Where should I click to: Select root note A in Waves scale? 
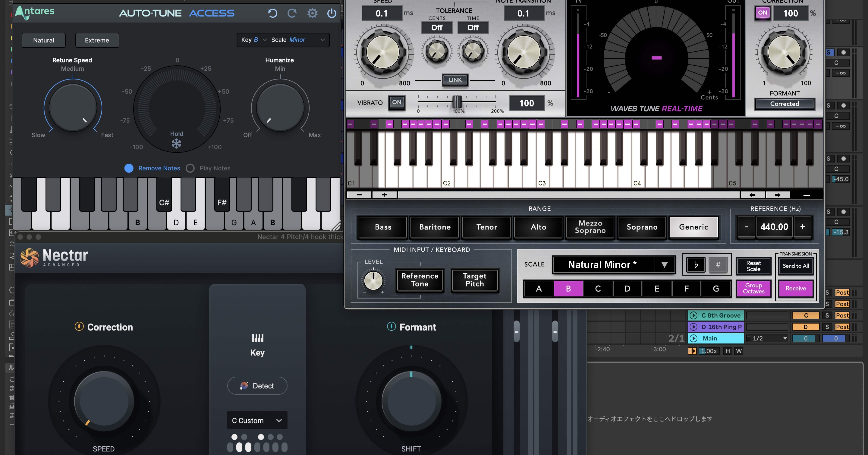pyautogui.click(x=538, y=289)
